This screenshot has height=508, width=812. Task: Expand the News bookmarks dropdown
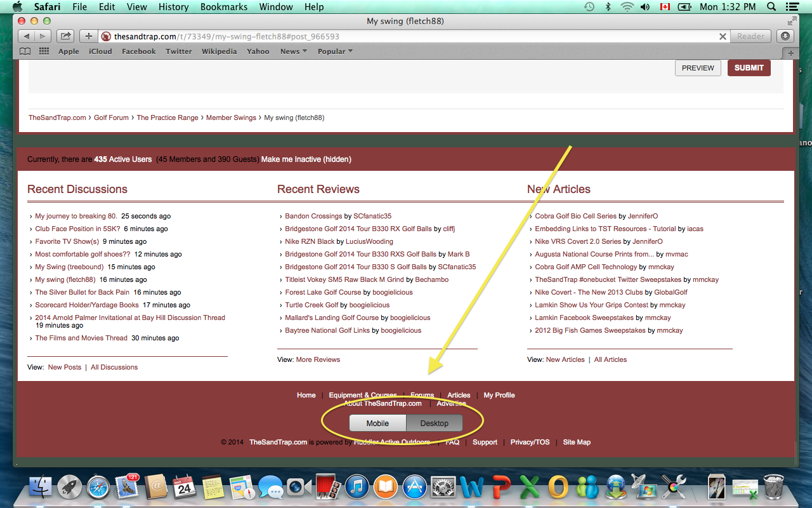tap(293, 51)
